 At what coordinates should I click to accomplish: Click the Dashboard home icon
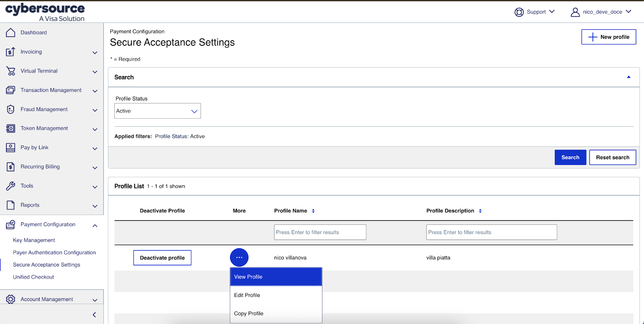coord(10,33)
